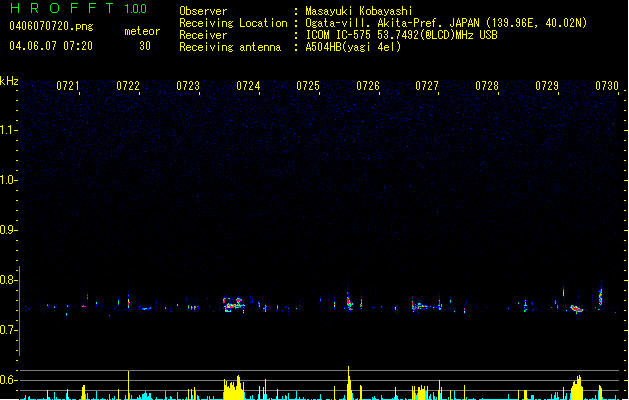Click the echo trace just before 0727
629x400 pixels.
pyautogui.click(x=420, y=307)
